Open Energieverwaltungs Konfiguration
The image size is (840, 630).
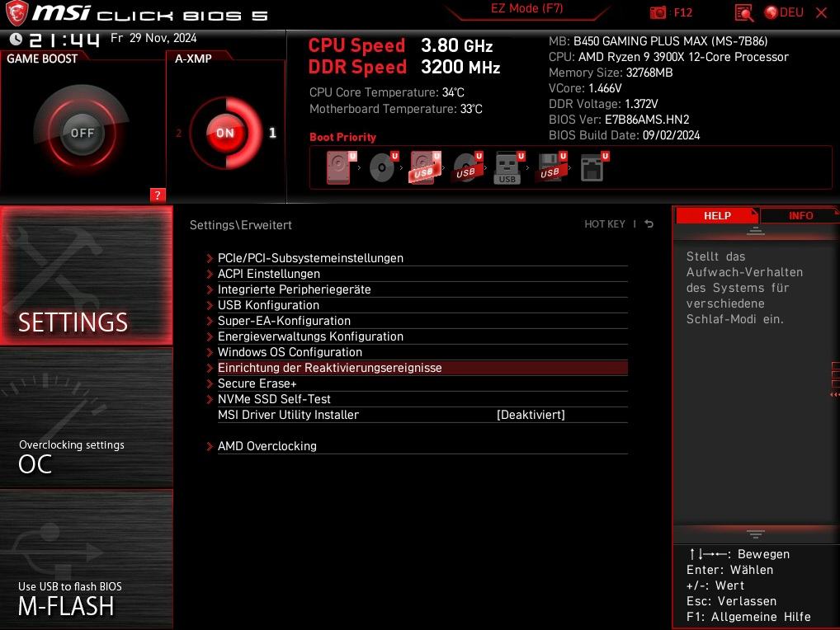click(x=417, y=336)
